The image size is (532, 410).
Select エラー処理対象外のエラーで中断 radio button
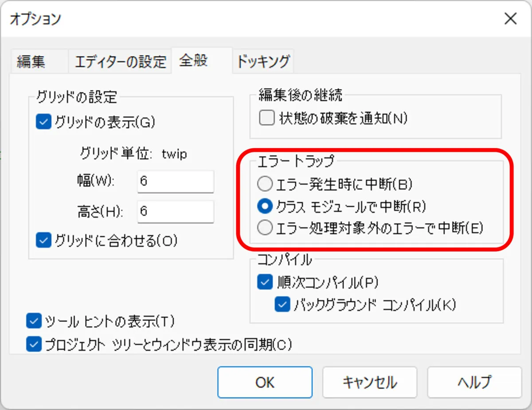tap(265, 228)
